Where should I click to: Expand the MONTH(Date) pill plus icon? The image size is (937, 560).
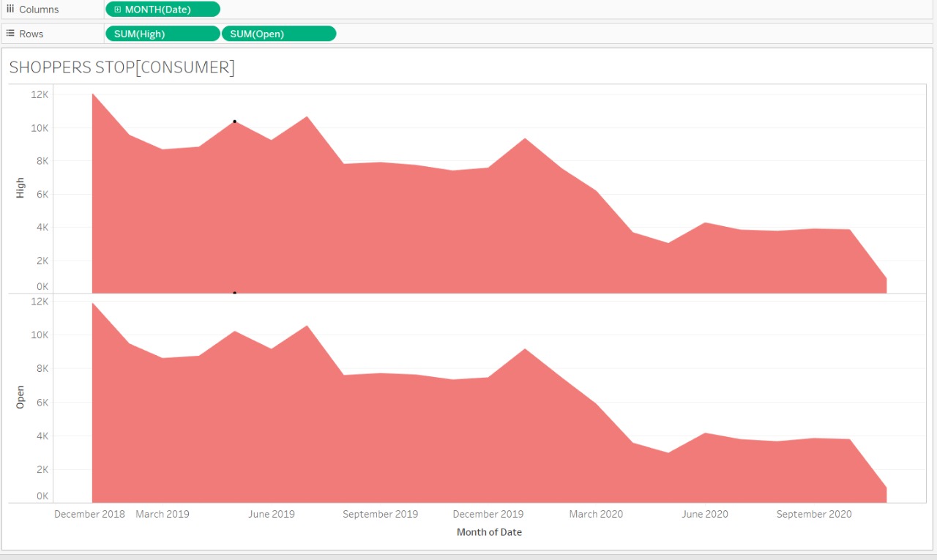coord(118,10)
